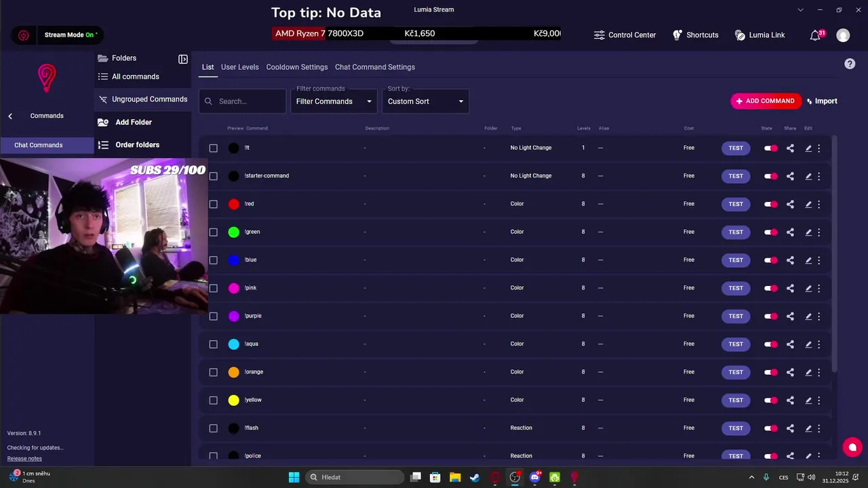
Task: Open Lumia Link
Action: pyautogui.click(x=759, y=35)
